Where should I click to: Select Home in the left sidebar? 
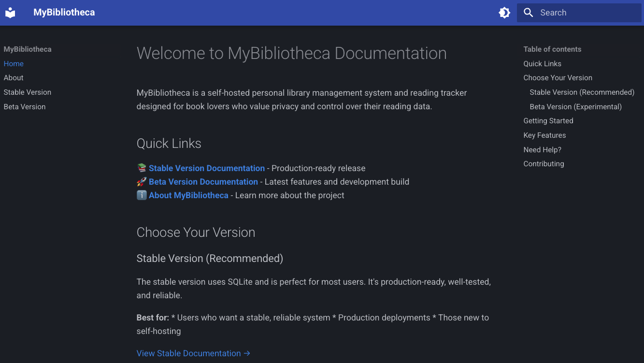coord(14,63)
